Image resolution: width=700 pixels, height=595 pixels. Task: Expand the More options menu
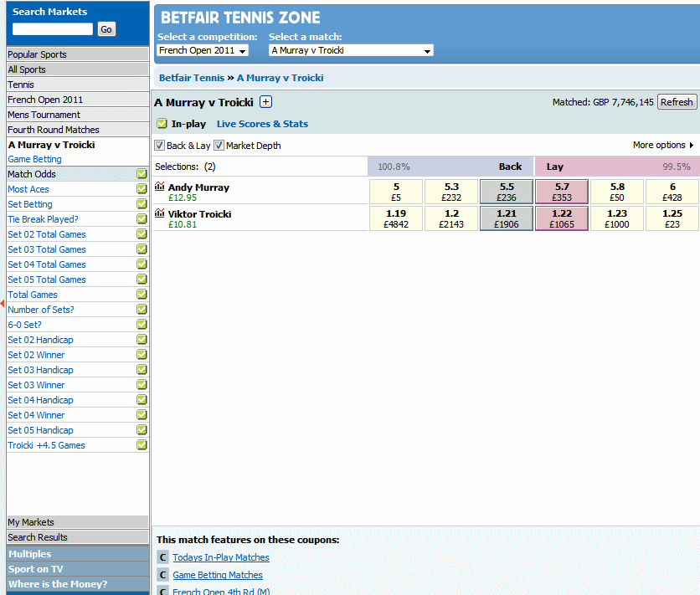coord(663,145)
